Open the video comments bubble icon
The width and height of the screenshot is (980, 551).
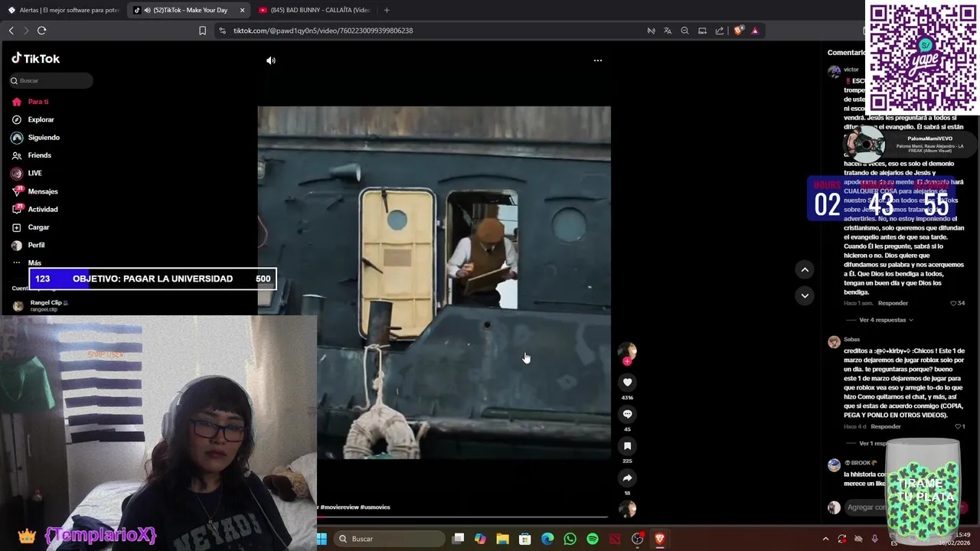tap(627, 414)
